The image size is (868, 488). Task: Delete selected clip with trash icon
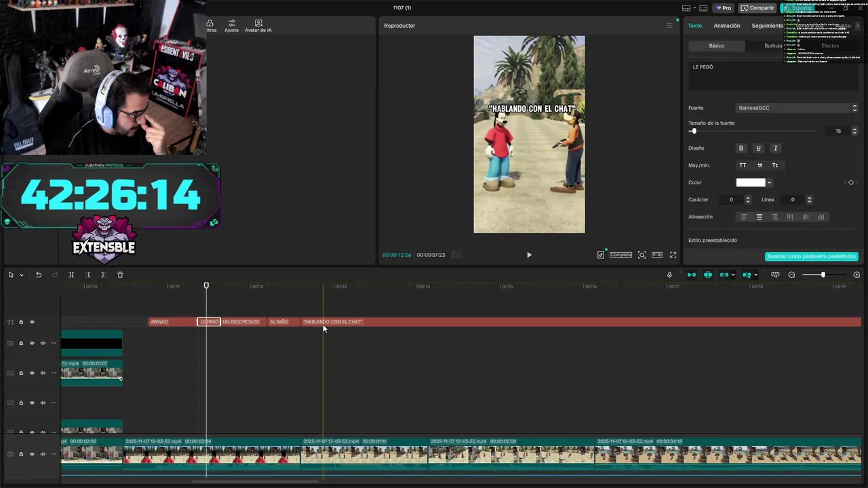click(120, 274)
